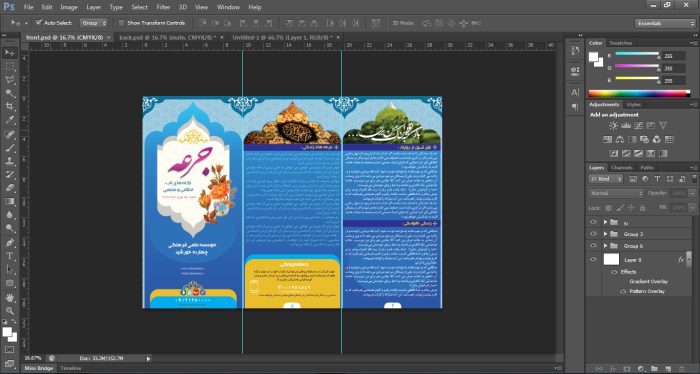Viewport: 700px width, 374px height.
Task: Select the Move tool in the toolbox
Action: point(9,53)
